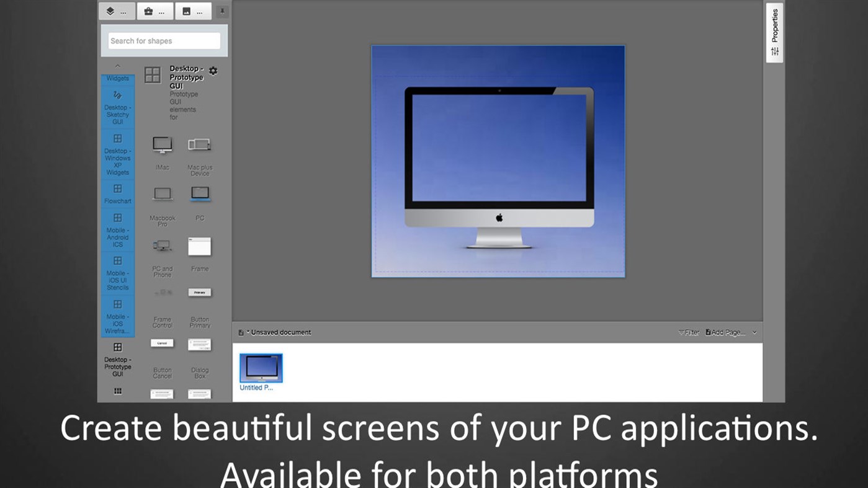Viewport: 868px width, 488px height.
Task: Select the iMac shape stencil
Action: point(161,145)
